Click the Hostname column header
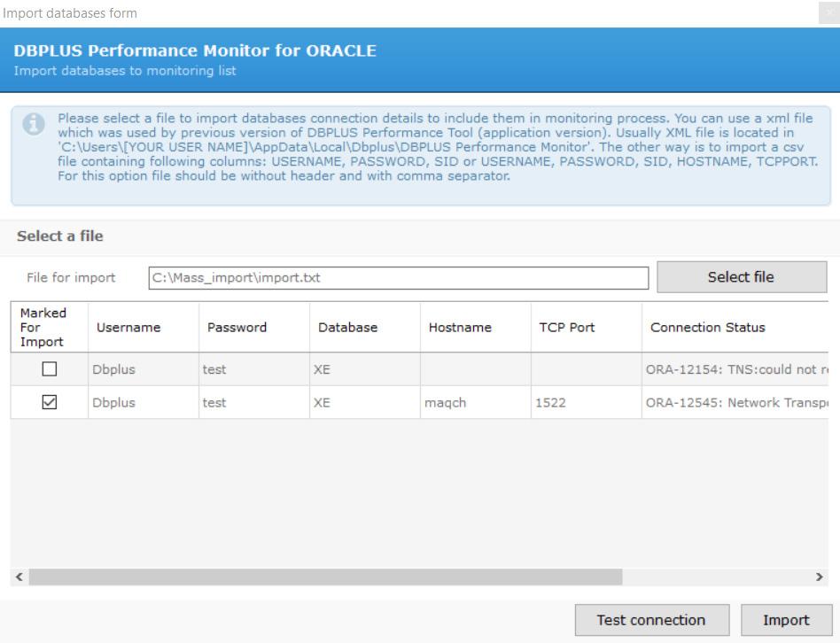The width and height of the screenshot is (840, 643). (x=476, y=327)
